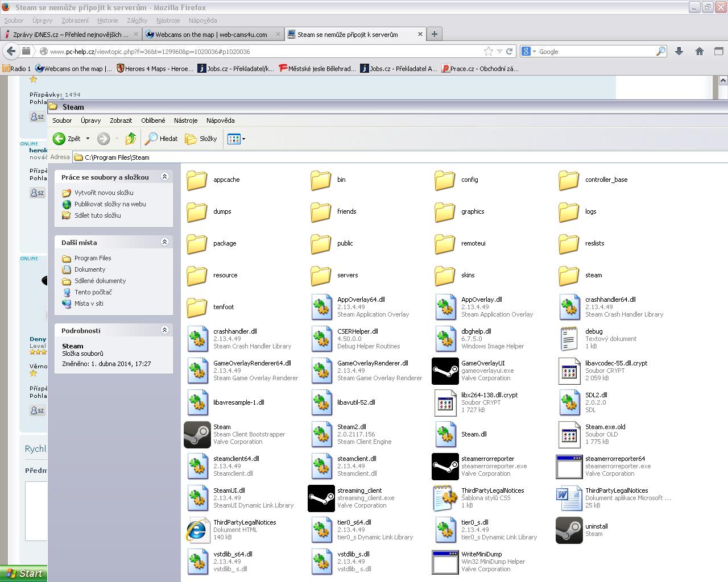Open the Zpět back history dropdown arrow
The height and width of the screenshot is (582, 728).
pos(88,139)
